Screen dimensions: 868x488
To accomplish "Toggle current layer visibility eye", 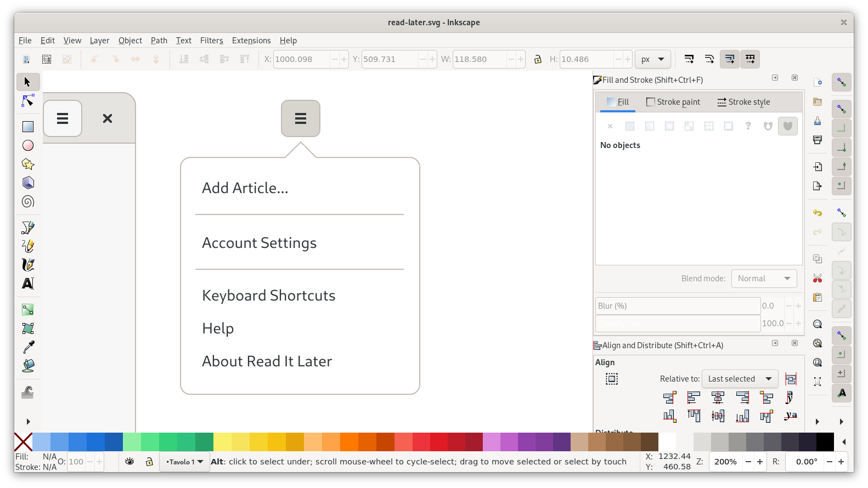I will coord(129,462).
